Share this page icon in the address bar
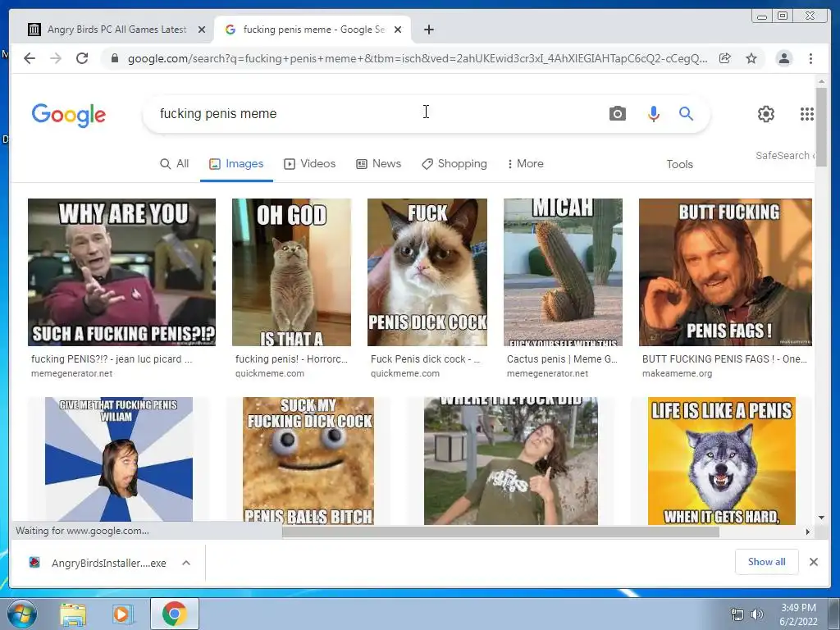This screenshot has width=840, height=630. (x=725, y=58)
